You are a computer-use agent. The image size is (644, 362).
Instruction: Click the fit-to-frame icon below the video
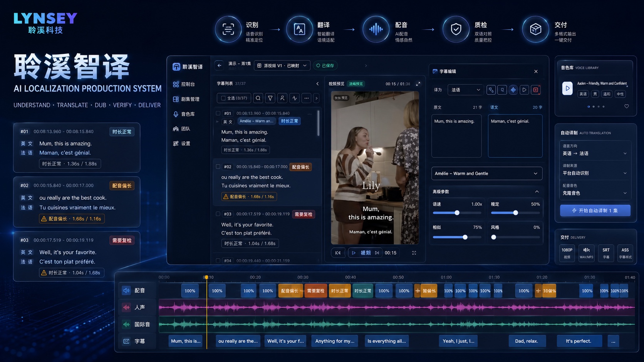coord(414,253)
